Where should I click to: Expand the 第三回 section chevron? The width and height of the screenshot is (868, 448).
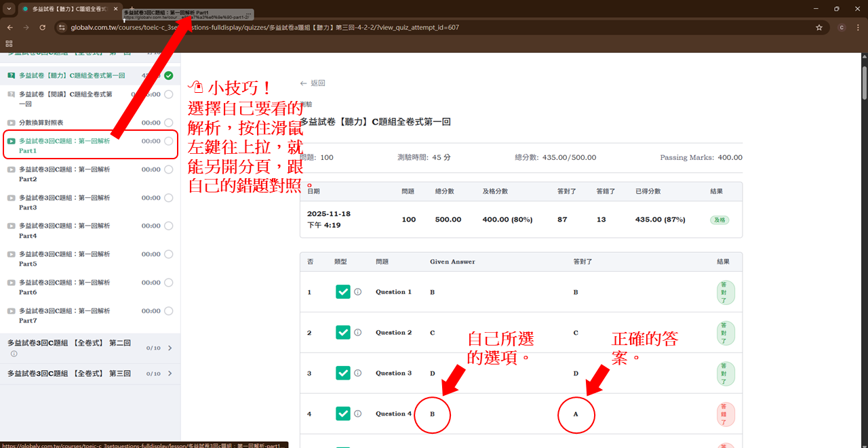(x=170, y=373)
